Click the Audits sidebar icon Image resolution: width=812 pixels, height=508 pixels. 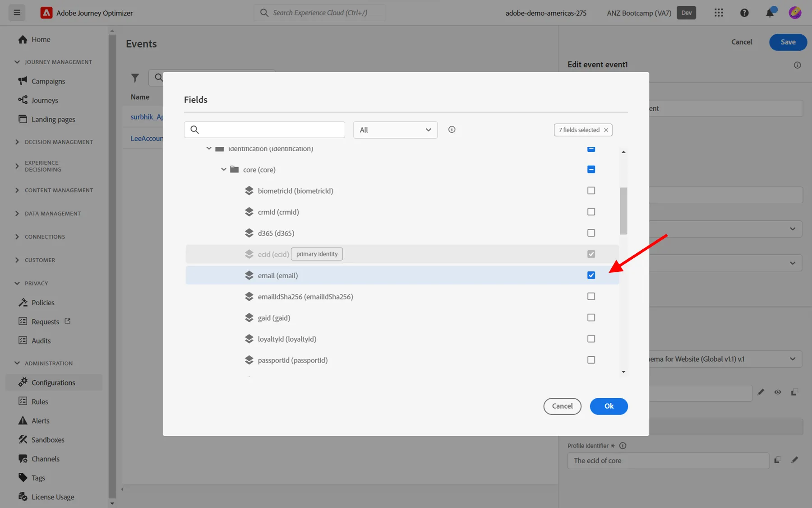[23, 340]
